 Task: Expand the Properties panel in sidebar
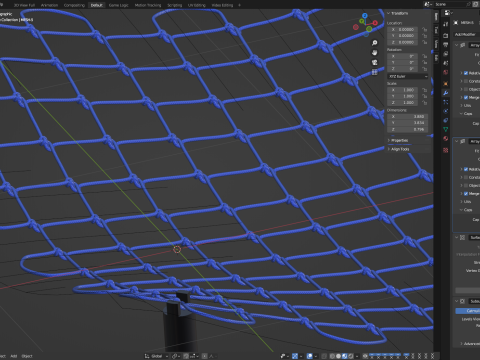pos(389,140)
